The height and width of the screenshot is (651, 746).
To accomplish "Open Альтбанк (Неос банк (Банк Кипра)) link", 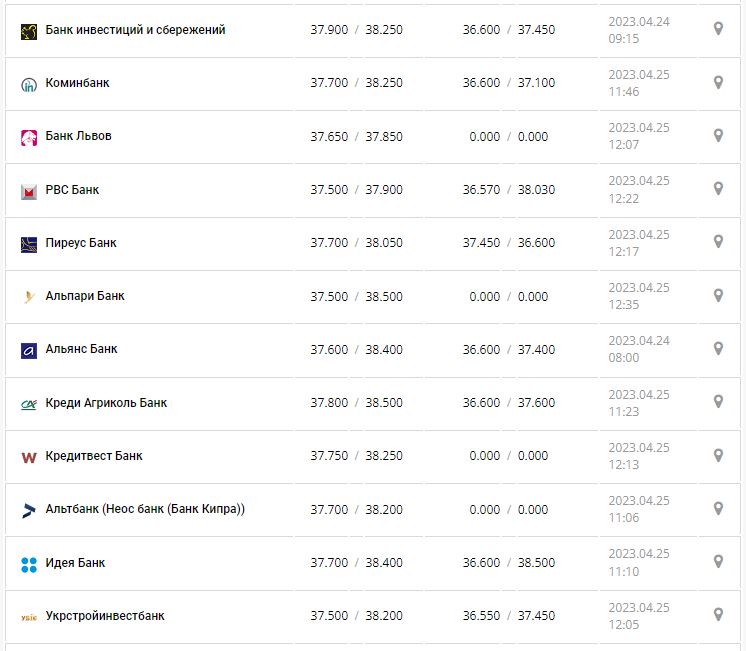I will [x=145, y=509].
